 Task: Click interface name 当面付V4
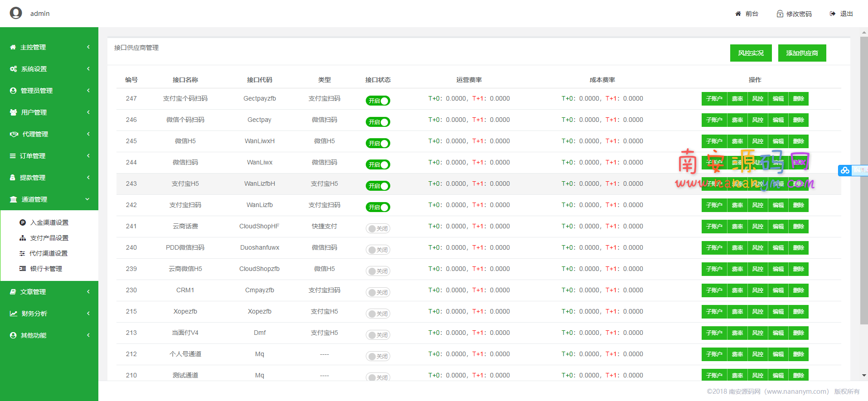tap(185, 333)
